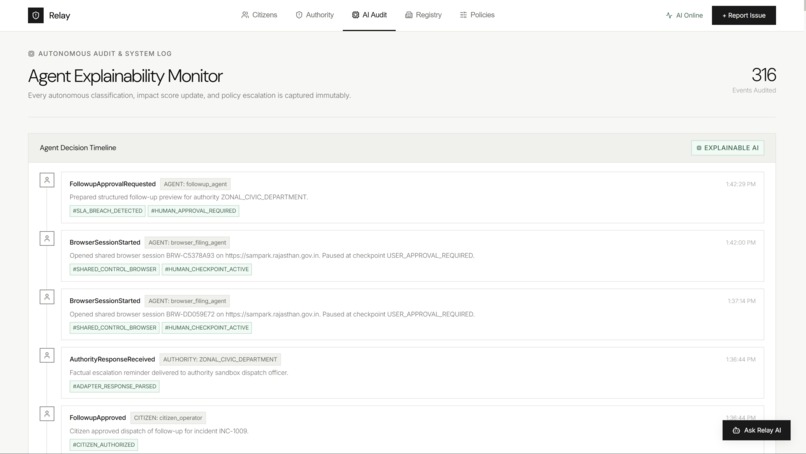
Task: Click the Report Issue button
Action: [744, 15]
